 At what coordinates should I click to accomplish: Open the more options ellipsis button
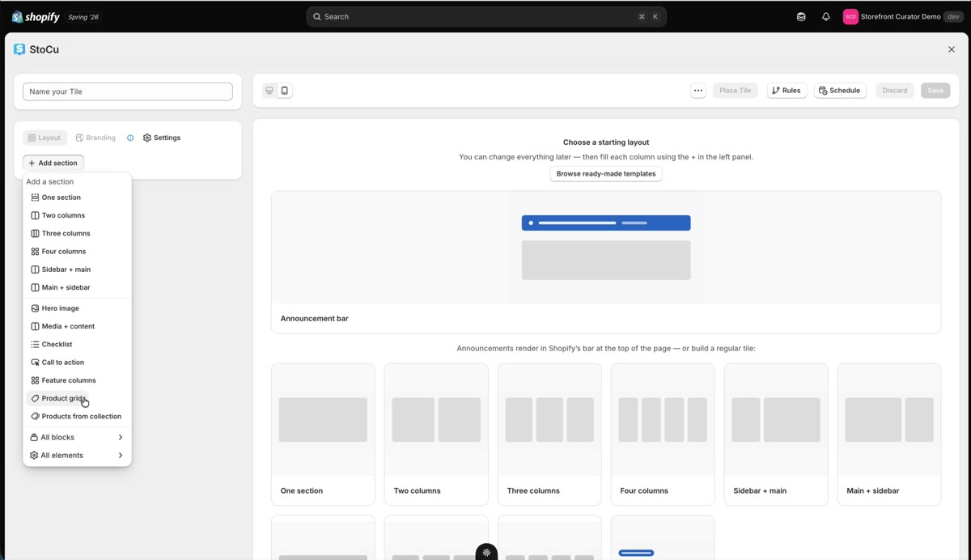pyautogui.click(x=698, y=91)
